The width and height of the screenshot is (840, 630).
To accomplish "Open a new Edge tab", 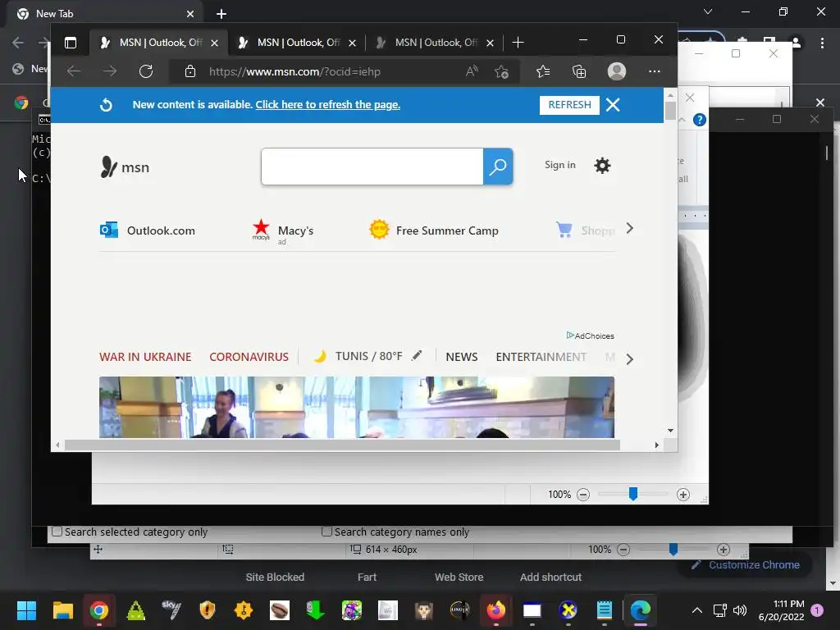I will point(518,43).
